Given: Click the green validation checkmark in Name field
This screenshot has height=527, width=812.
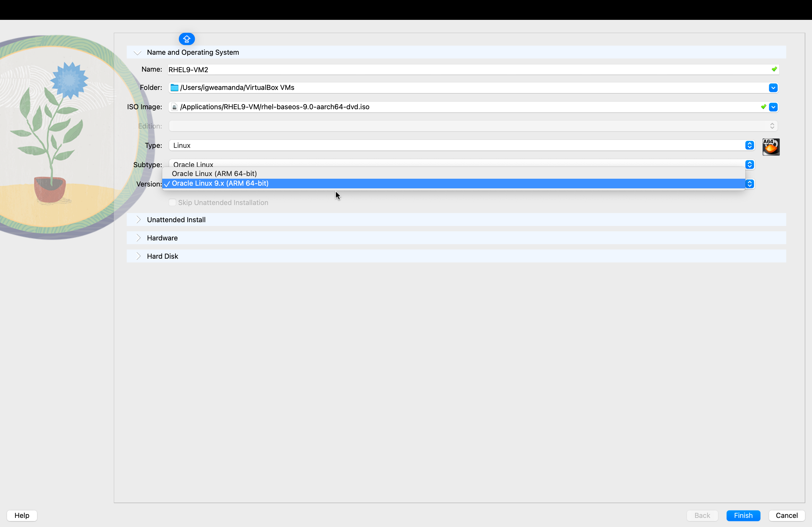Looking at the screenshot, I should coord(774,69).
